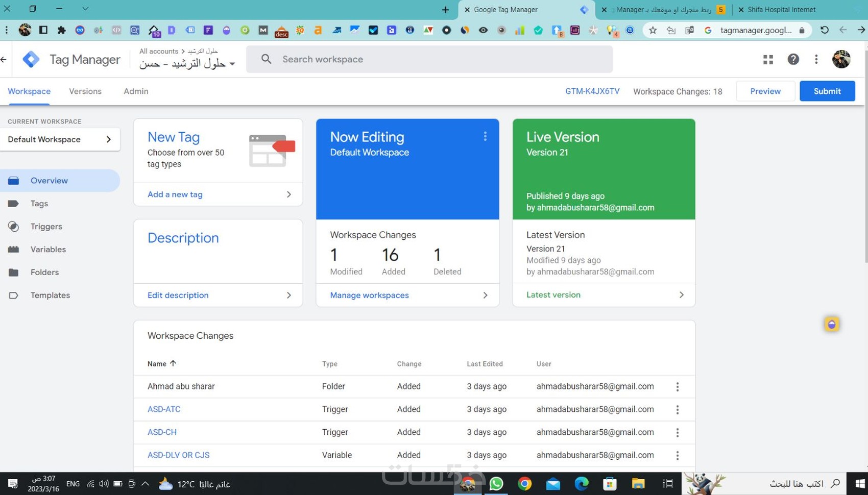Reload the Tag Manager page
This screenshot has width=868, height=495.
[x=824, y=30]
